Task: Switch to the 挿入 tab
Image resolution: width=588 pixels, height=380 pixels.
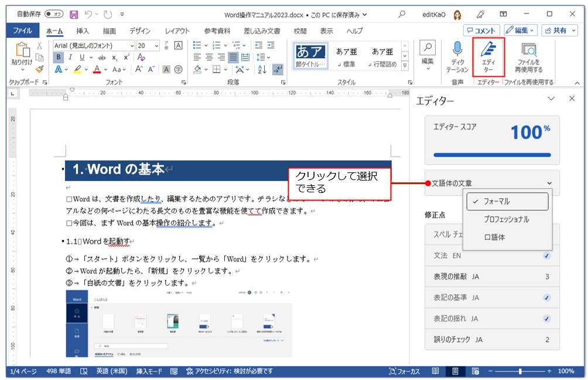Action: pos(83,31)
